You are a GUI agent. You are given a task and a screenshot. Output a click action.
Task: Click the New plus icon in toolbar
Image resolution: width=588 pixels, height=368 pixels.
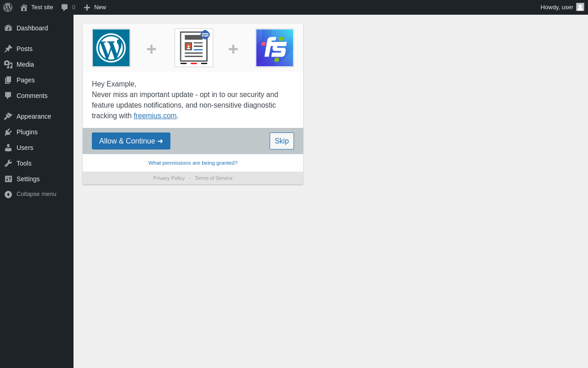87,7
